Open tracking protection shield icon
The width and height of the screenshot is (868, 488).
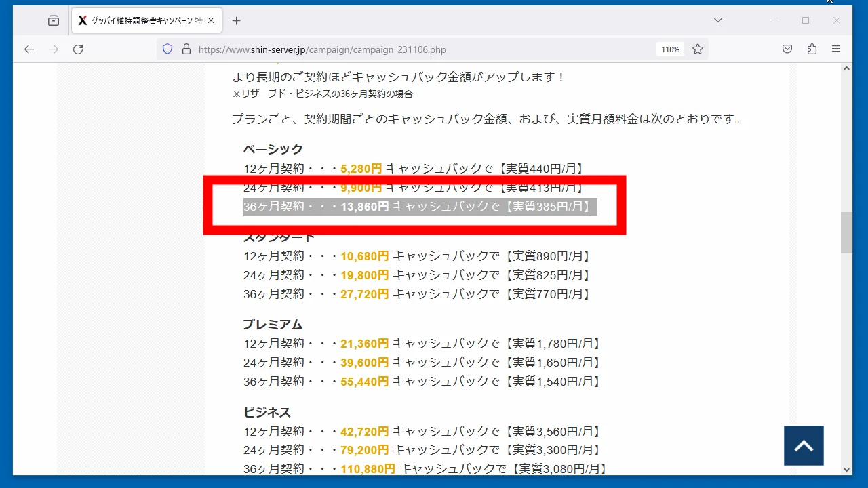pyautogui.click(x=167, y=49)
